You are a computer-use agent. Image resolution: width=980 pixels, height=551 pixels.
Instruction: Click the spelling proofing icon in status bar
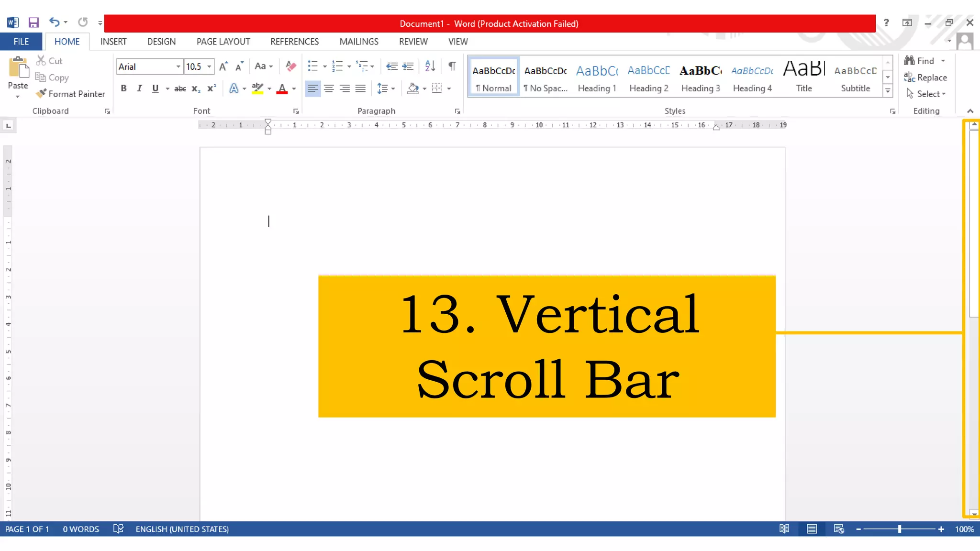click(118, 529)
